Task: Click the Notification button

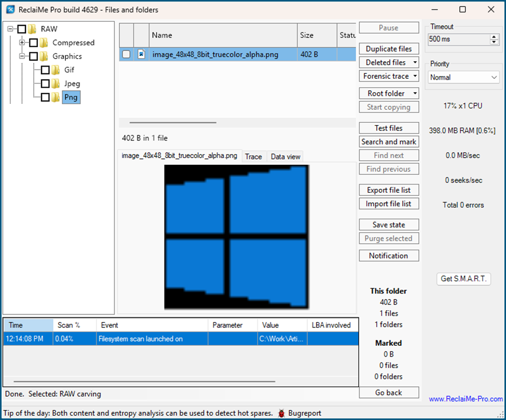Action: (389, 256)
